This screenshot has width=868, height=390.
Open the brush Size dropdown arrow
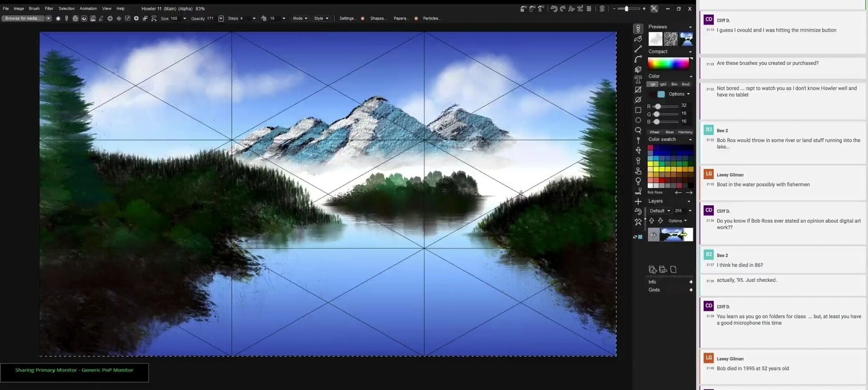pyautogui.click(x=184, y=18)
